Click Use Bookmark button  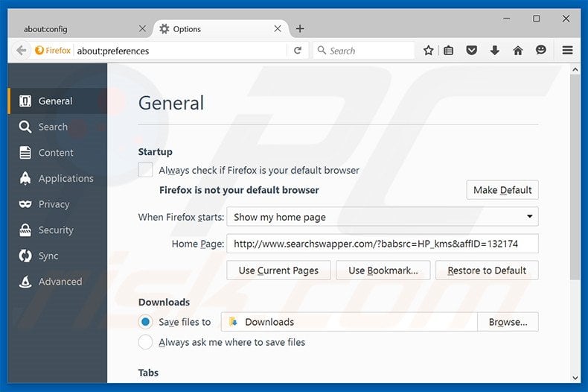tap(383, 271)
